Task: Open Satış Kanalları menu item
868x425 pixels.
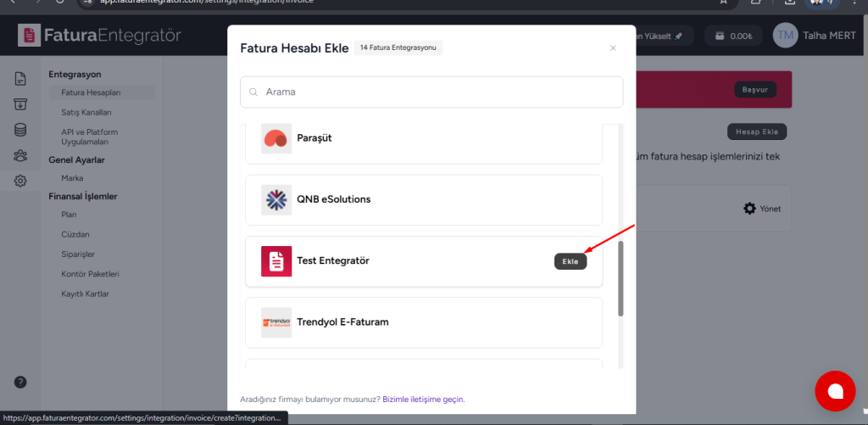Action: click(86, 113)
